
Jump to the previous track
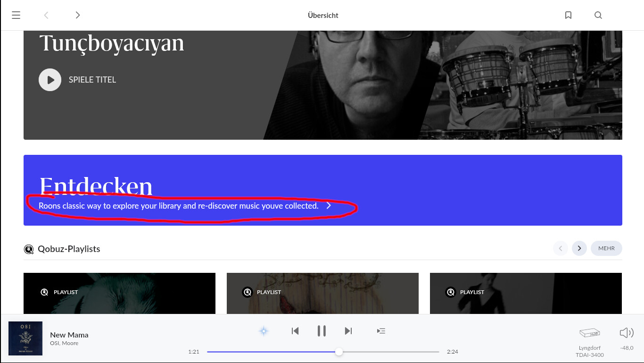[x=295, y=331]
